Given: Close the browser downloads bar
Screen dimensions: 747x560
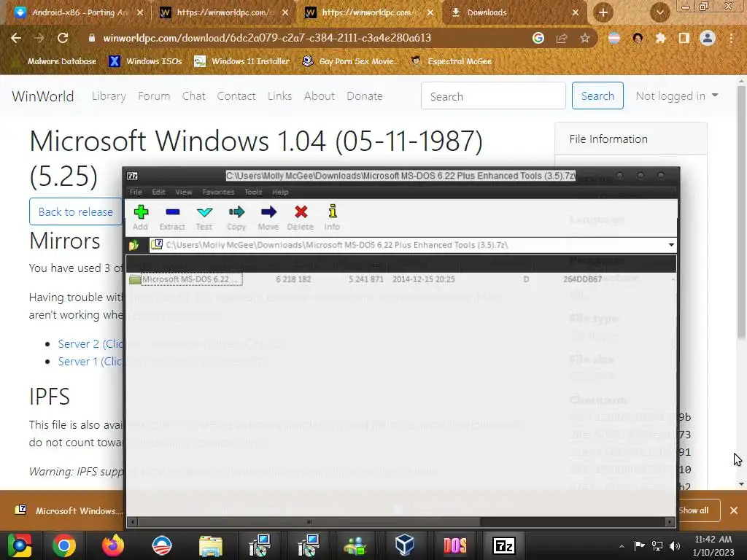Looking at the screenshot, I should pos(734,510).
